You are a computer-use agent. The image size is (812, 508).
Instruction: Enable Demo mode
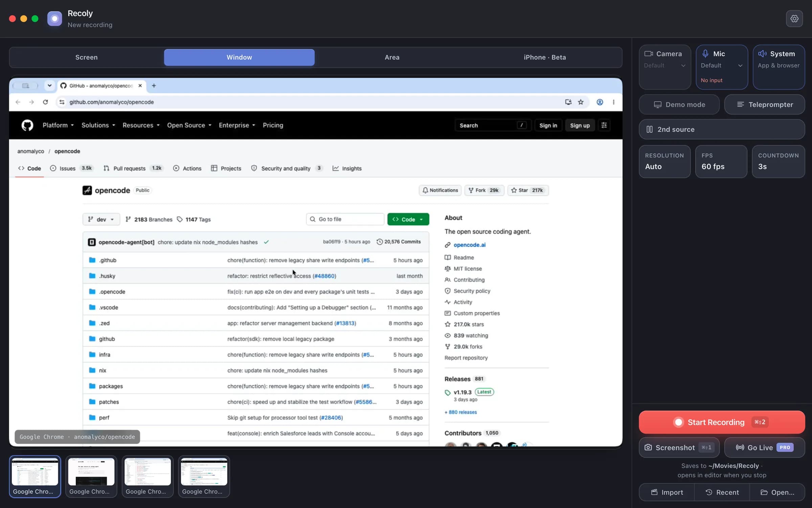click(x=679, y=105)
